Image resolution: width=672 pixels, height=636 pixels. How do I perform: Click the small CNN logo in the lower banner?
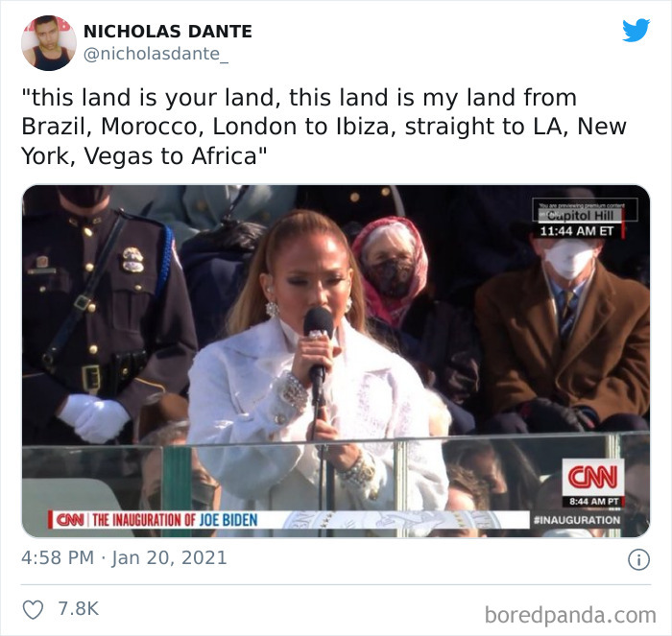coord(70,520)
